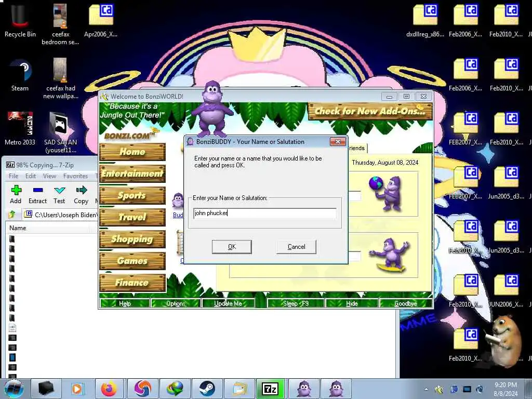The width and height of the screenshot is (532, 399).
Task: Open the File menu in 7-Zip
Action: (x=14, y=176)
